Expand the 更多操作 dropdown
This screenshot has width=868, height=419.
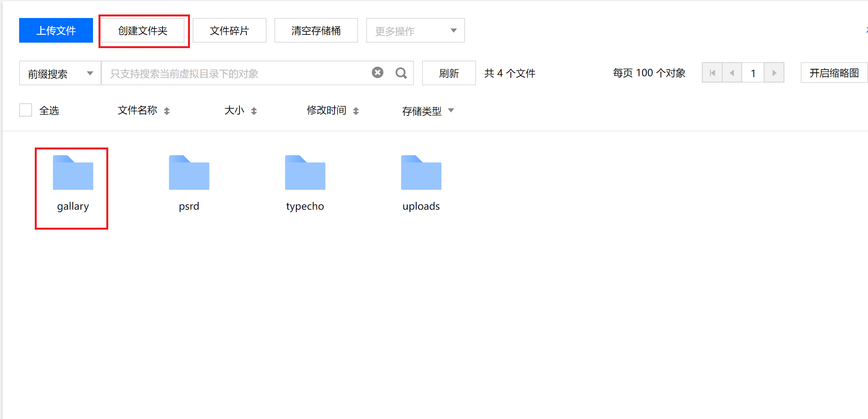pos(415,31)
